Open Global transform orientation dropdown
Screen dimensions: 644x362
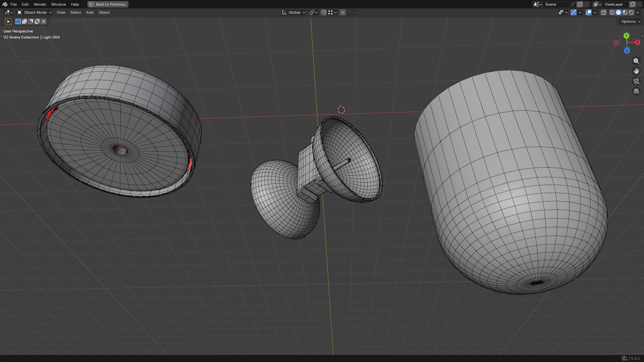[293, 12]
